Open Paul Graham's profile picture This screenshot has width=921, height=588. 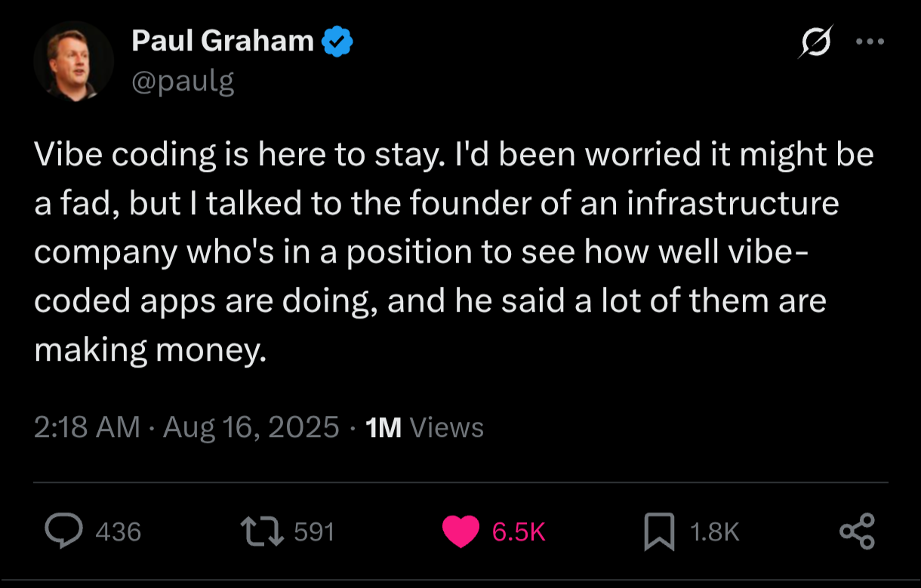coord(73,60)
